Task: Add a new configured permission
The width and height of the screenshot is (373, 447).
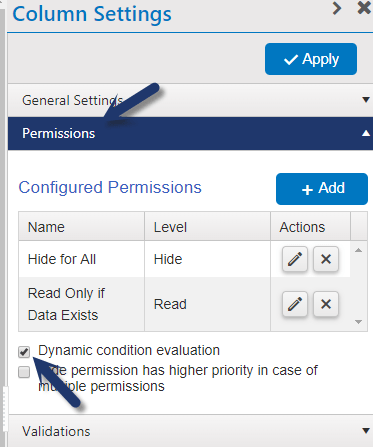Action: pos(322,189)
